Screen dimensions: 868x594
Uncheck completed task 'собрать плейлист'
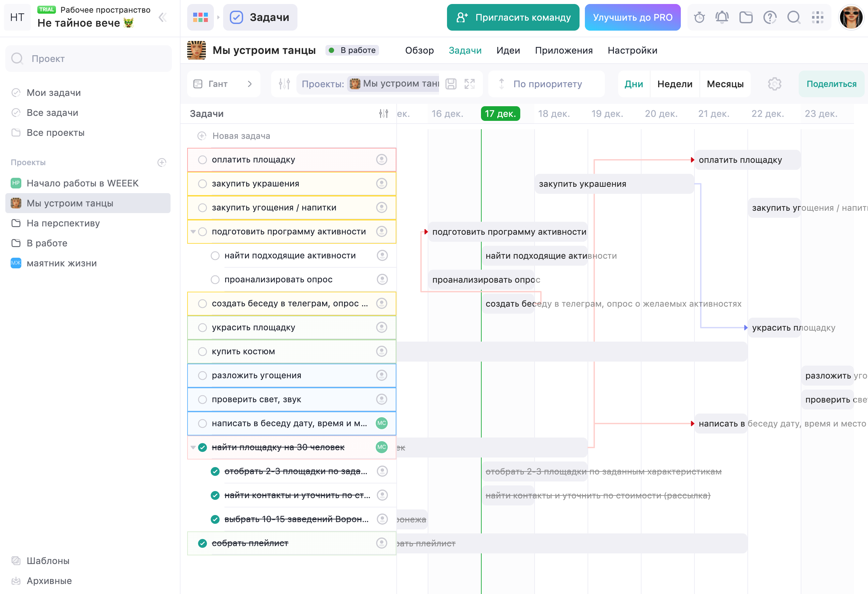(x=203, y=543)
